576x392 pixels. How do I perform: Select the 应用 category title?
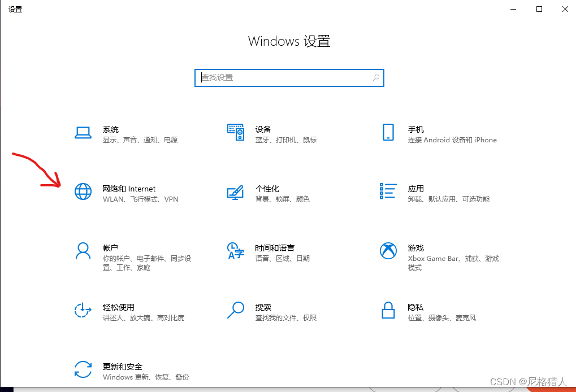416,189
